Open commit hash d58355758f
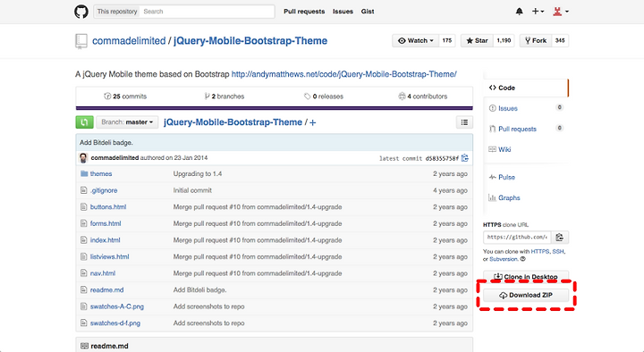Viewport: 644px width, 352px height. point(442,158)
